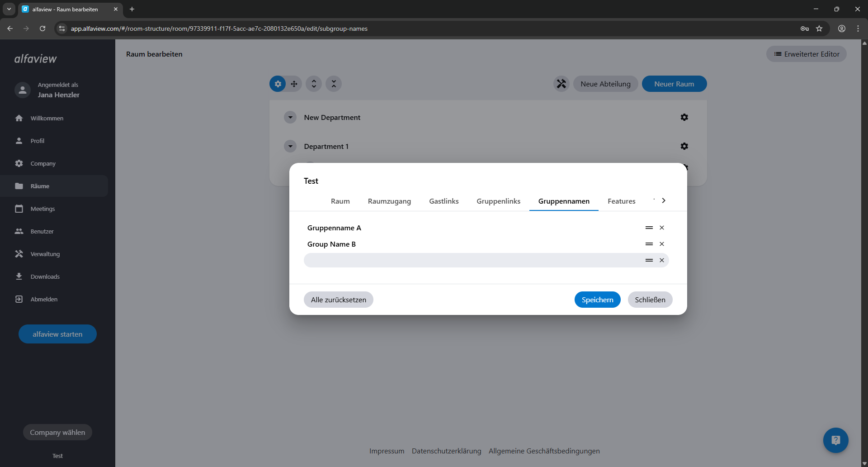This screenshot has height=467, width=868.
Task: Open settings gear for New Department
Action: pyautogui.click(x=684, y=117)
